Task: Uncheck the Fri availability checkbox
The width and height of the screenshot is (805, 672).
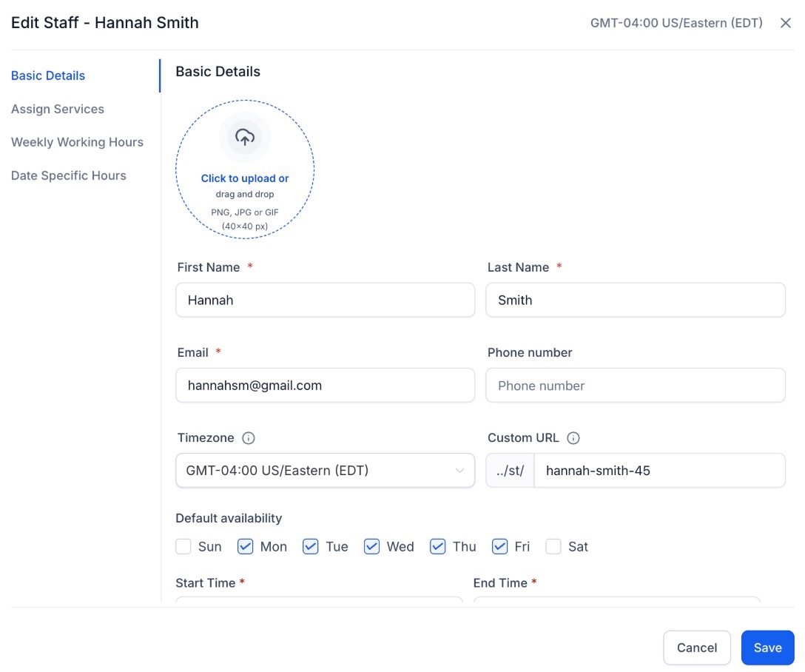Action: point(500,547)
